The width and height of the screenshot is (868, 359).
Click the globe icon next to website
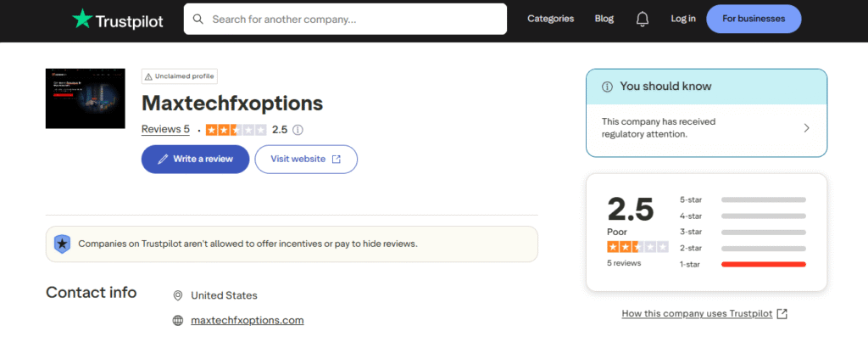tap(178, 321)
